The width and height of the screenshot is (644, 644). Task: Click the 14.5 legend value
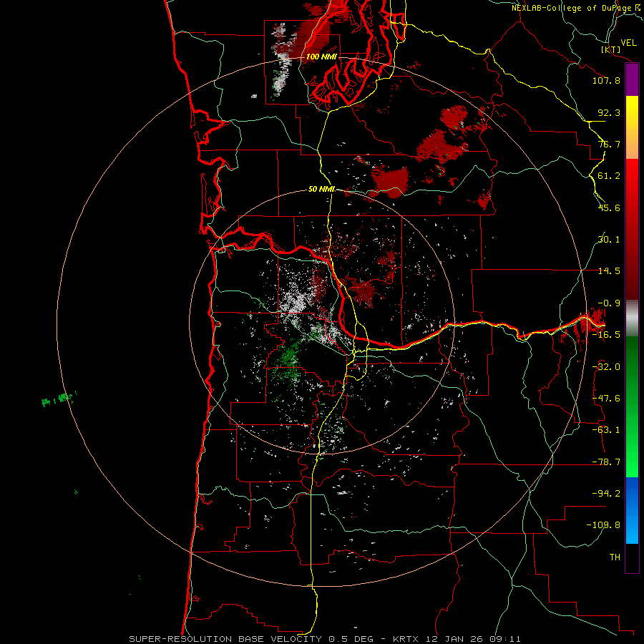click(x=609, y=271)
